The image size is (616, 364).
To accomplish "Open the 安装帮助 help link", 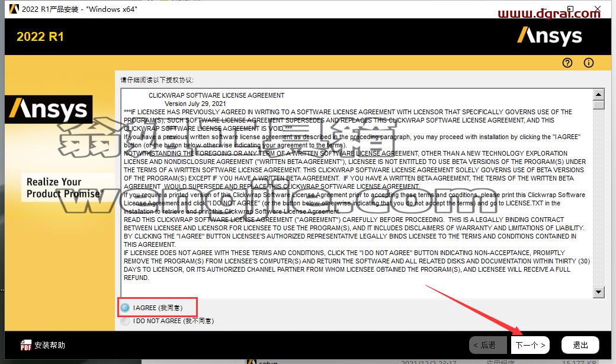I will point(50,345).
